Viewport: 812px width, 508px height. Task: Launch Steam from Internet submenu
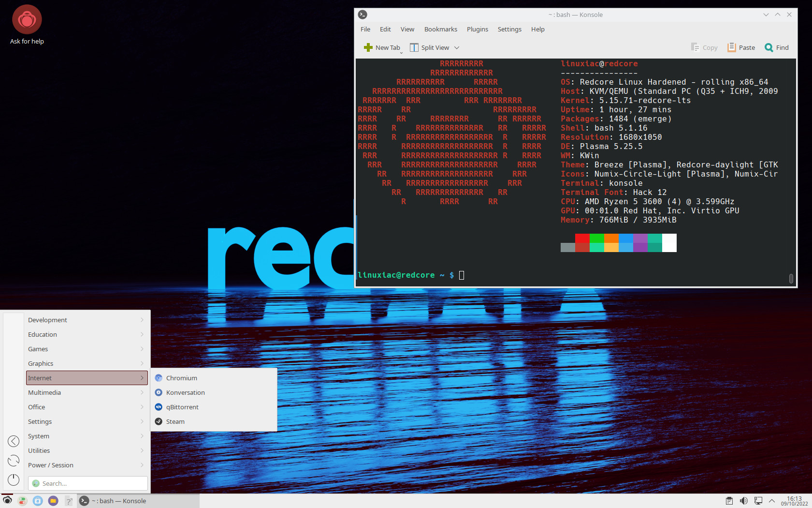pyautogui.click(x=214, y=421)
